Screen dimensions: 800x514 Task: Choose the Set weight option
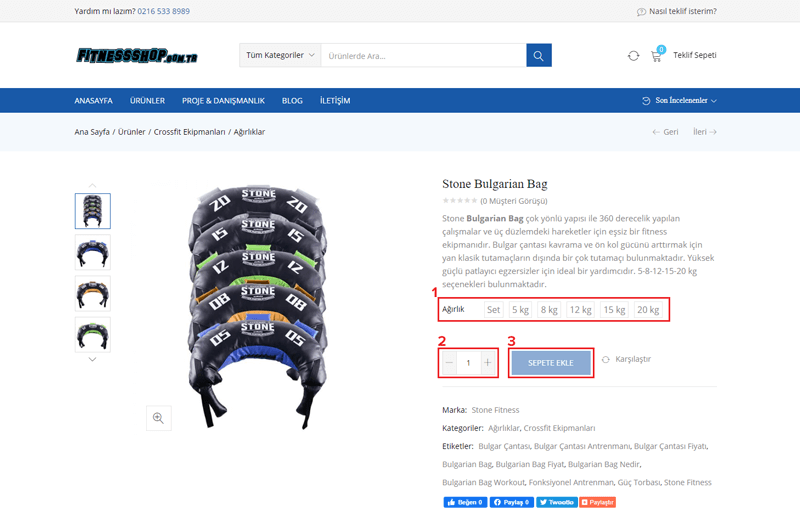click(493, 310)
